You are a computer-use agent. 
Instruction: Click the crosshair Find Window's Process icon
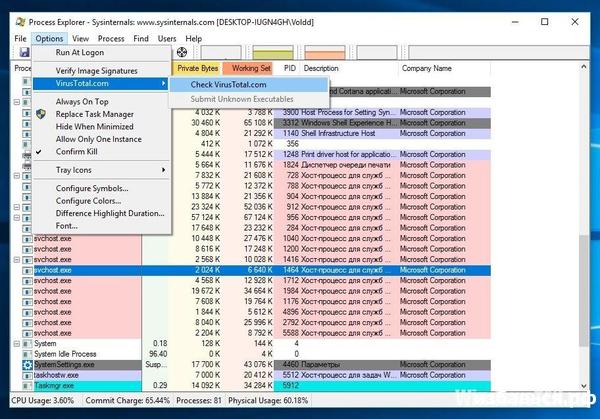pyautogui.click(x=182, y=52)
